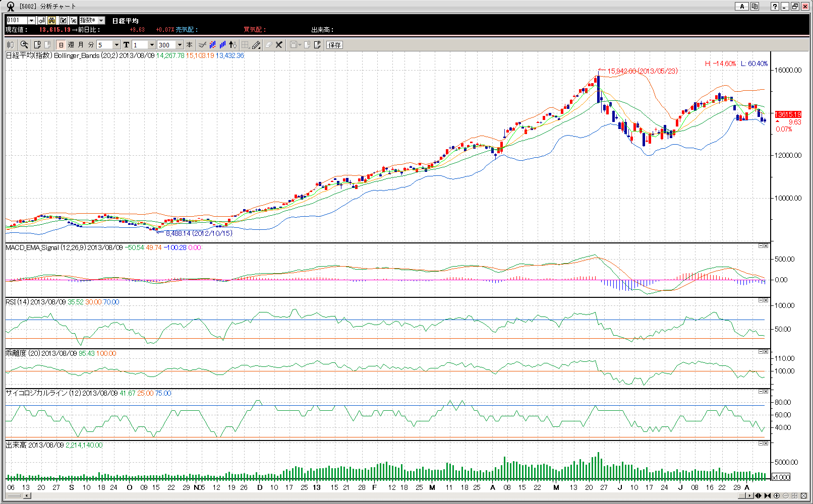Viewport: 813px width, 504px height.
Task: Click the up-down arrows indicator icon
Action: 233,45
